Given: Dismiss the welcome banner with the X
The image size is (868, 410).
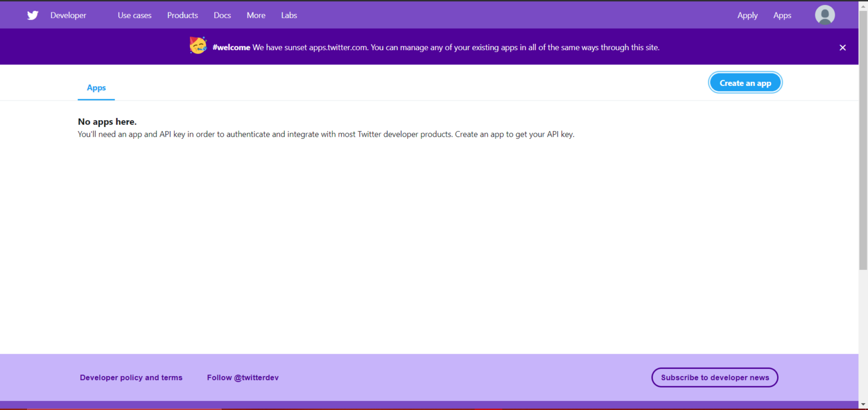Looking at the screenshot, I should [x=843, y=47].
